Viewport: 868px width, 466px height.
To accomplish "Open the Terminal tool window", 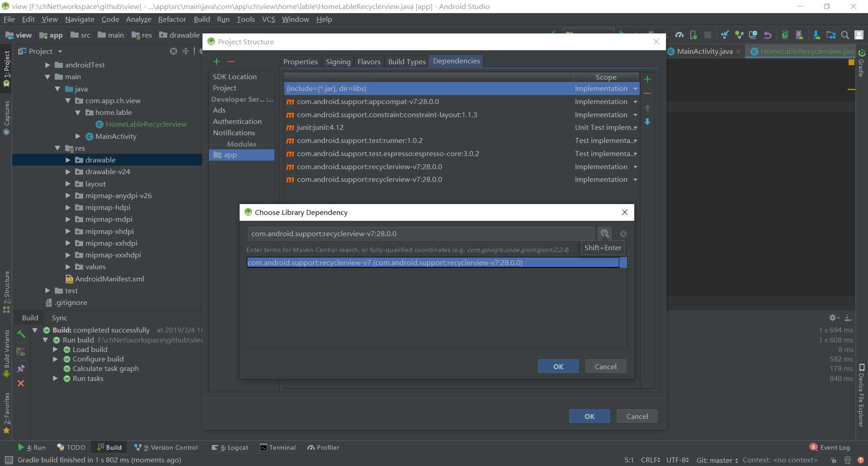I will [x=278, y=447].
